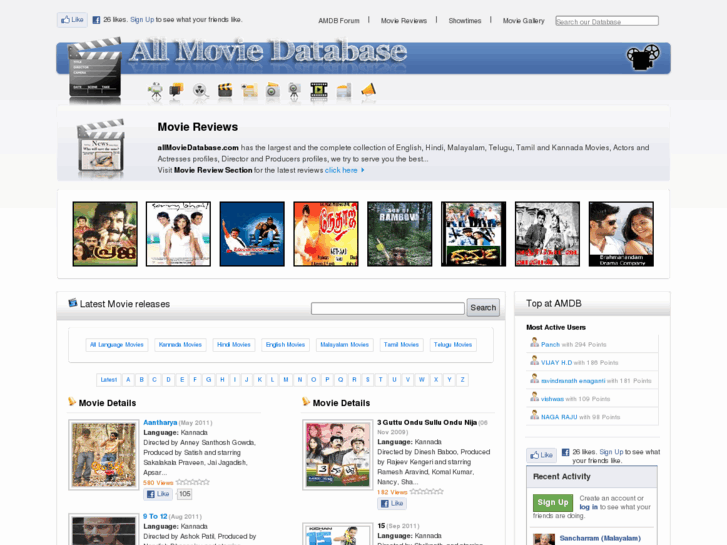
Task: Open user Panch profile link
Action: point(550,345)
